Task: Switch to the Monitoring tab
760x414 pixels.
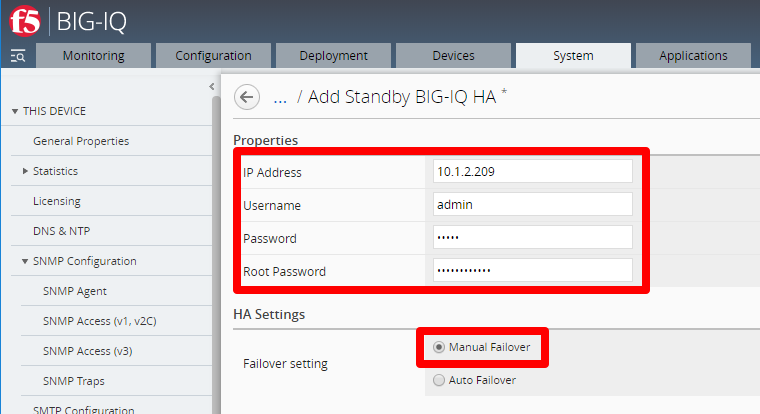Action: pos(94,56)
